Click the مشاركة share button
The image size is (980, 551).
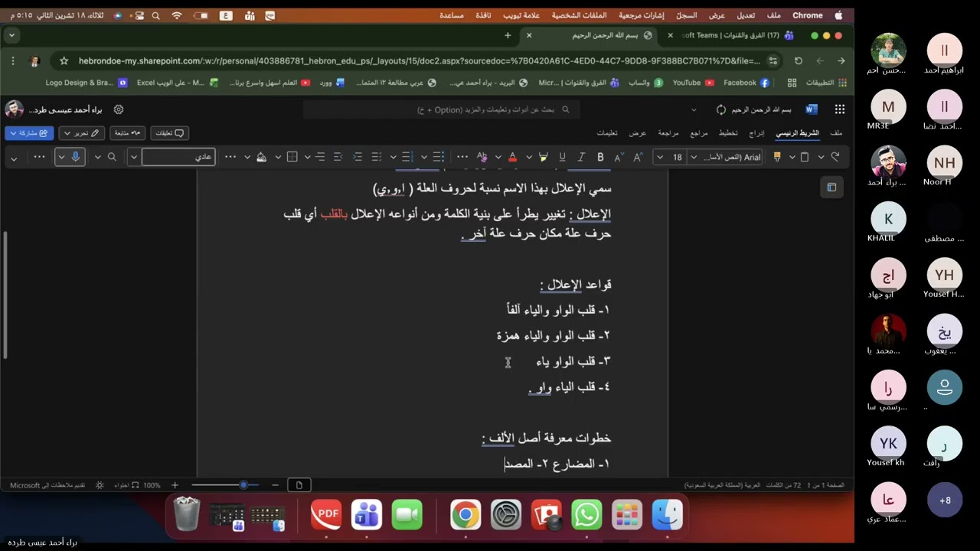point(28,133)
